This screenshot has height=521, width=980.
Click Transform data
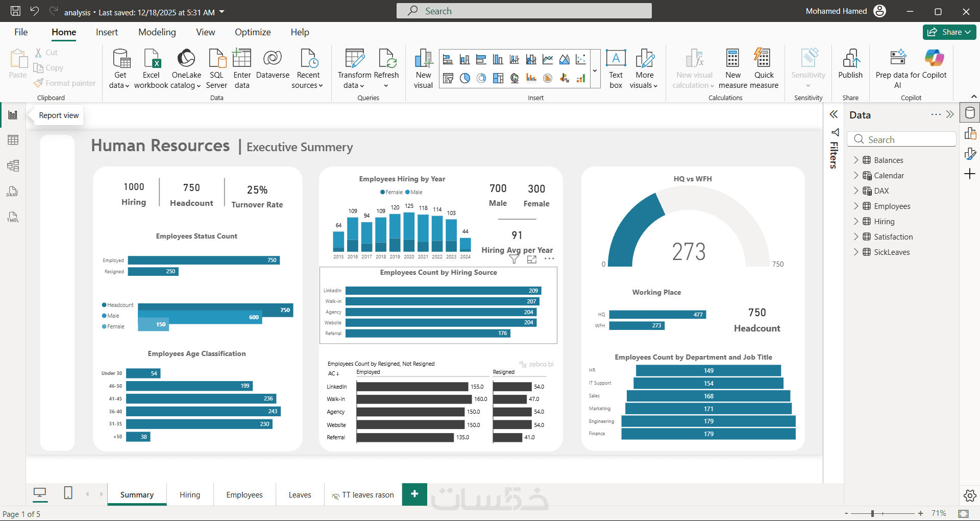coord(355,69)
